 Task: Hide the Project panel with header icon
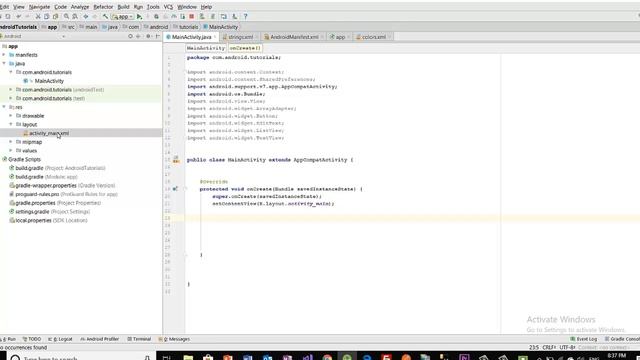pos(158,36)
